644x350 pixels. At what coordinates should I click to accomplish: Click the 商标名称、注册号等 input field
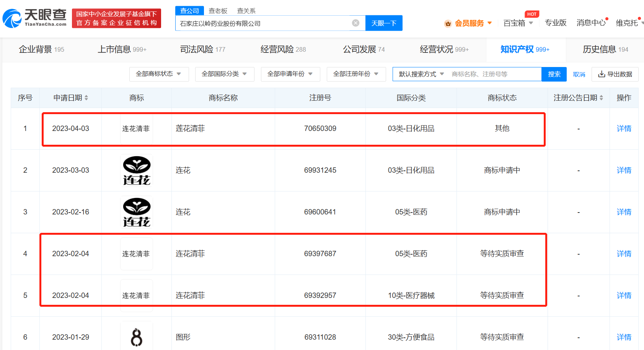(x=494, y=74)
